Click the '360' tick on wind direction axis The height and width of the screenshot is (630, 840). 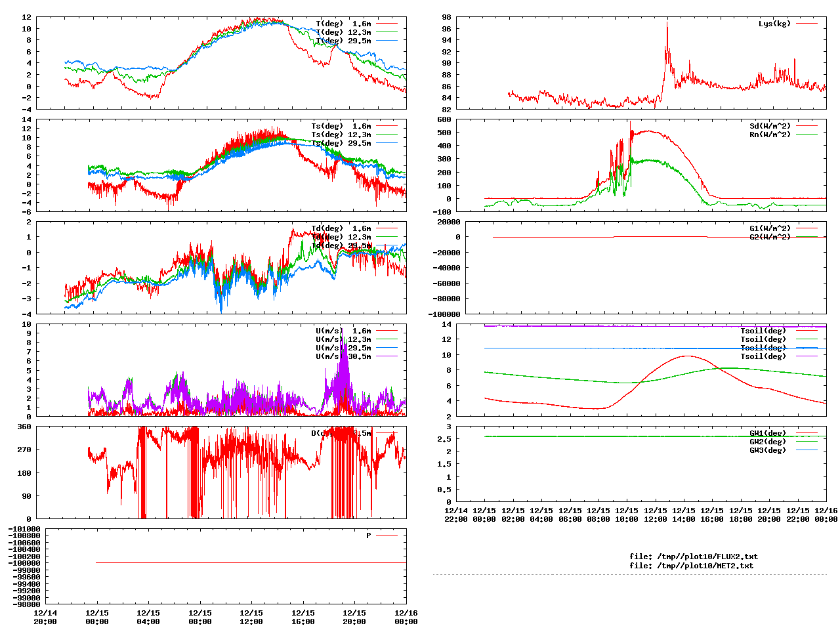pos(24,427)
